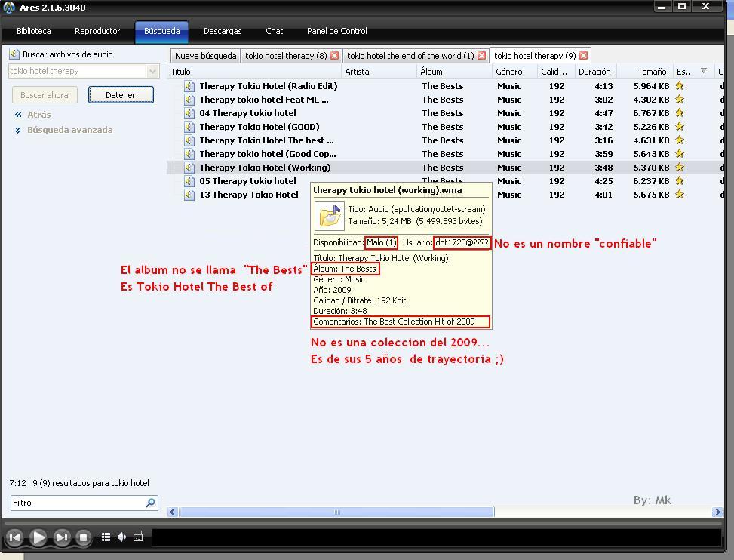The width and height of the screenshot is (734, 560).
Task: Click the volume speaker icon
Action: tap(121, 537)
